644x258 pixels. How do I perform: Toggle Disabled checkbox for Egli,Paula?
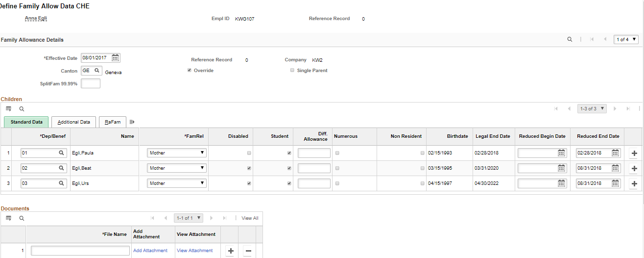click(x=249, y=153)
